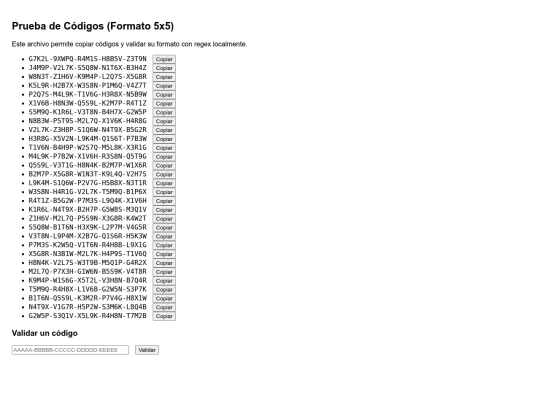
Task: Click the 'Prueba de Códigos (Formato 5x5)' heading
Action: coord(93,27)
